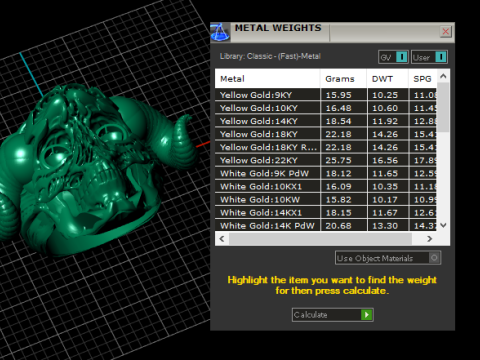Click the 11.92 DWT cell

[388, 121]
